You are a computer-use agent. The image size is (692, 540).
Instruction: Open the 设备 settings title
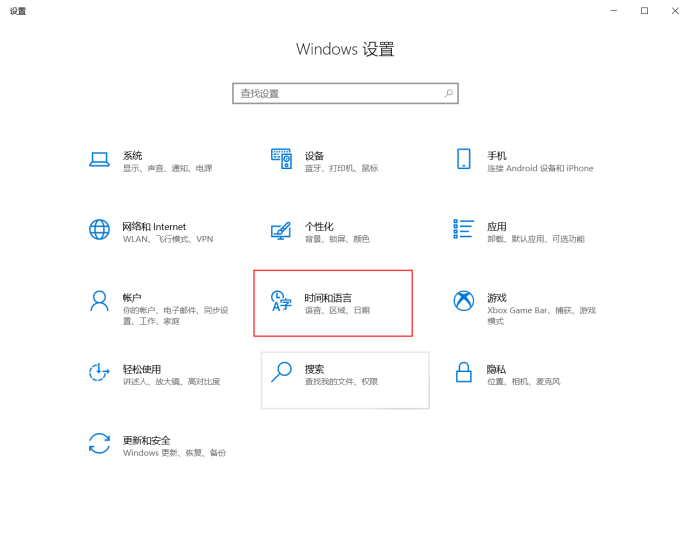tap(314, 156)
